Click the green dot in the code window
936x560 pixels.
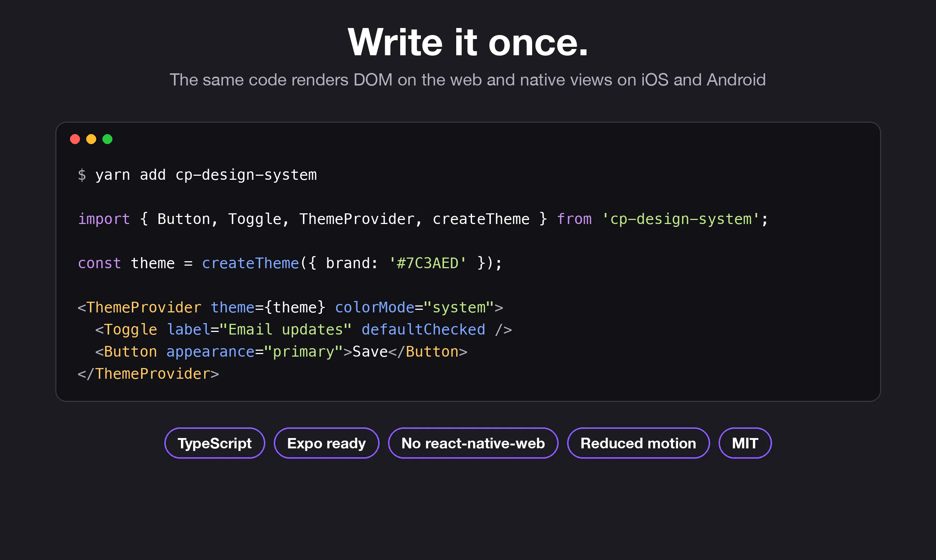point(108,139)
